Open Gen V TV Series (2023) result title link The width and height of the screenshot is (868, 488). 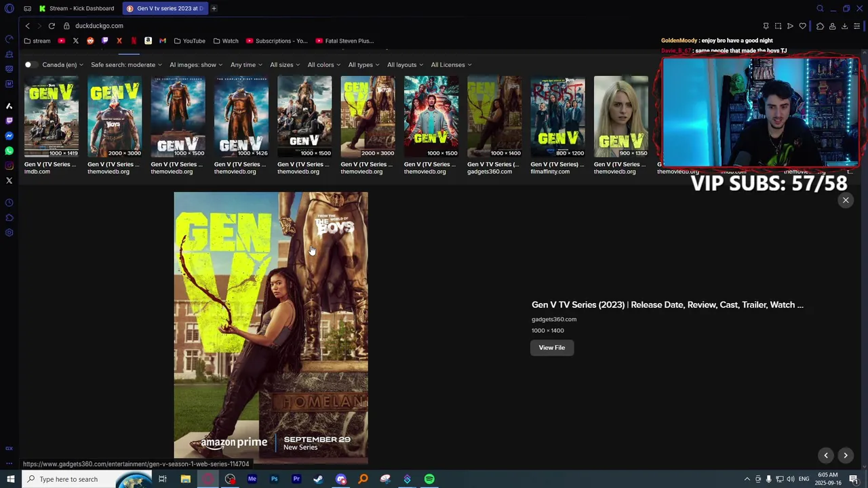coord(667,305)
